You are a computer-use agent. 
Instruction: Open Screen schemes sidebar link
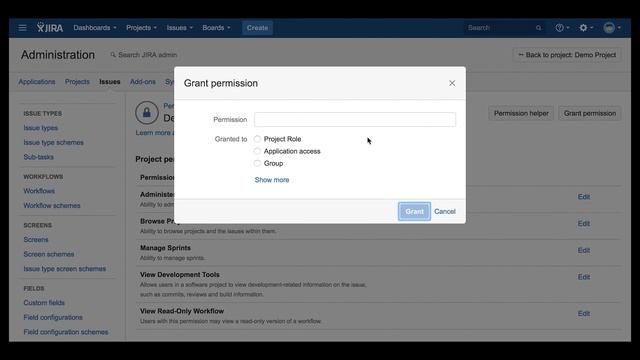point(49,254)
